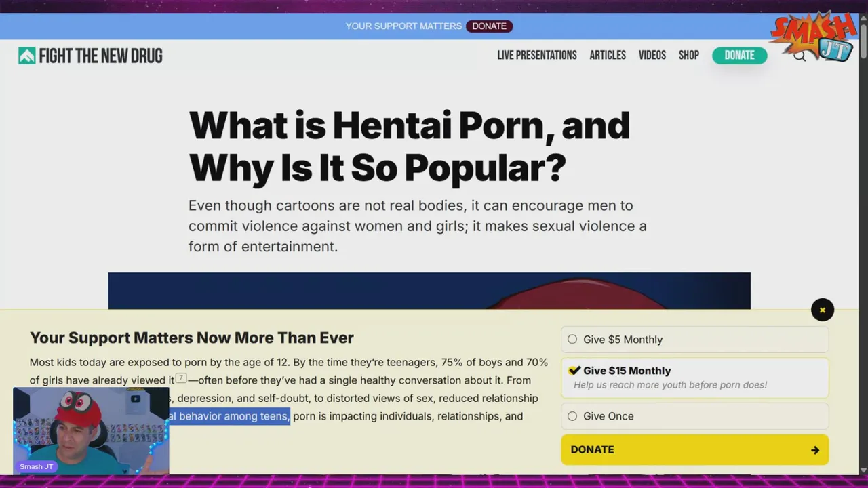Click article subtitle about cartoons

(418, 226)
